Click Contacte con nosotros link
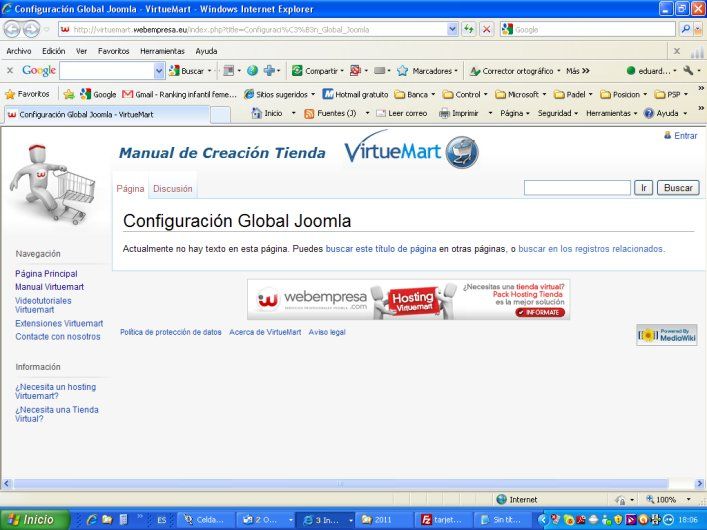The image size is (707, 530). [x=58, y=336]
